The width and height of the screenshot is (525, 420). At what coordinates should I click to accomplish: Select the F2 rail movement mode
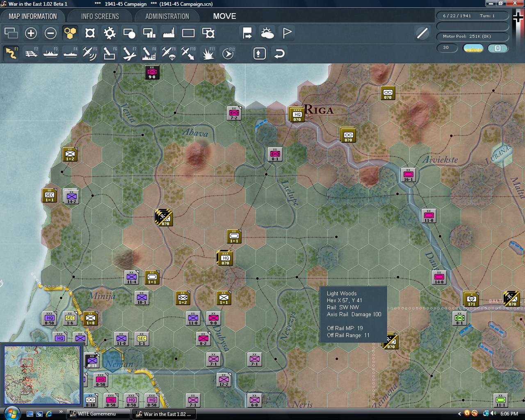pyautogui.click(x=31, y=53)
